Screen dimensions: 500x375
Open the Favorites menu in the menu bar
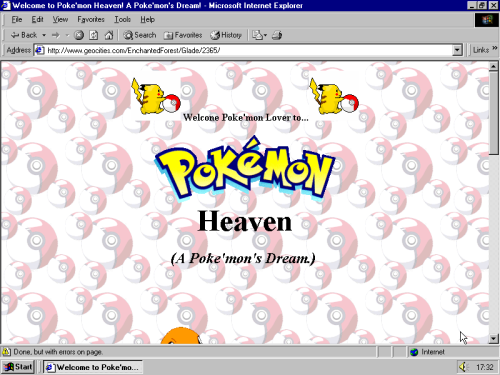pos(91,20)
